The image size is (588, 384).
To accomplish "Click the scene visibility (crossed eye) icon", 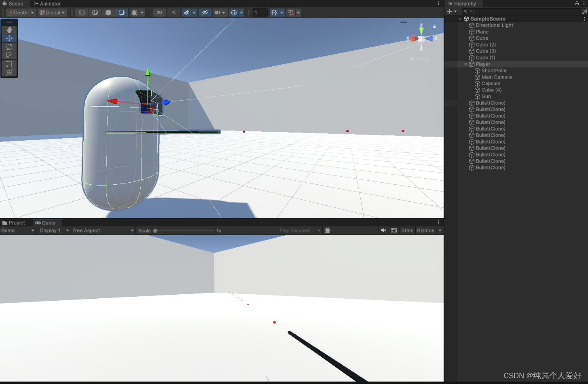I will (205, 13).
